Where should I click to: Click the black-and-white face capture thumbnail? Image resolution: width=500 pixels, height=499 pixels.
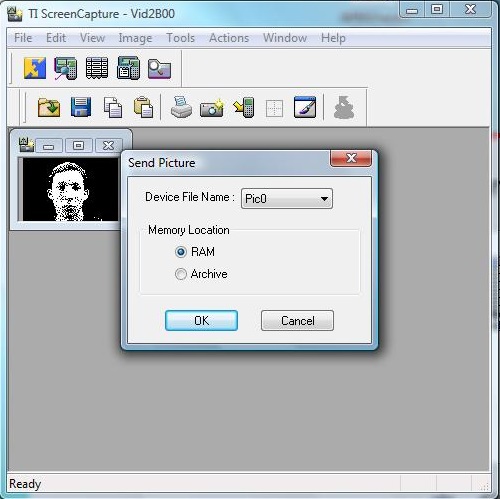click(70, 189)
